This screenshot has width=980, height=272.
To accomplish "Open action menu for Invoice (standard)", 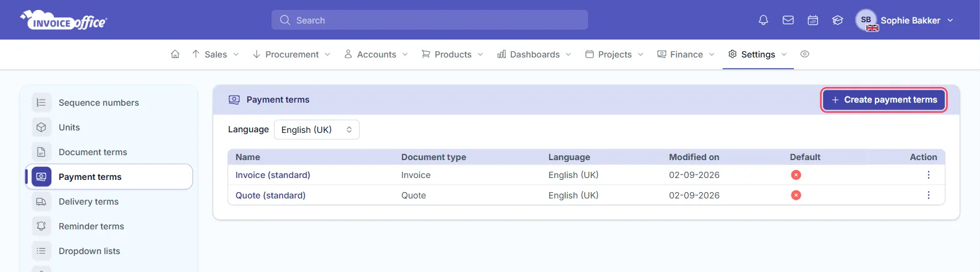I will coord(928,175).
